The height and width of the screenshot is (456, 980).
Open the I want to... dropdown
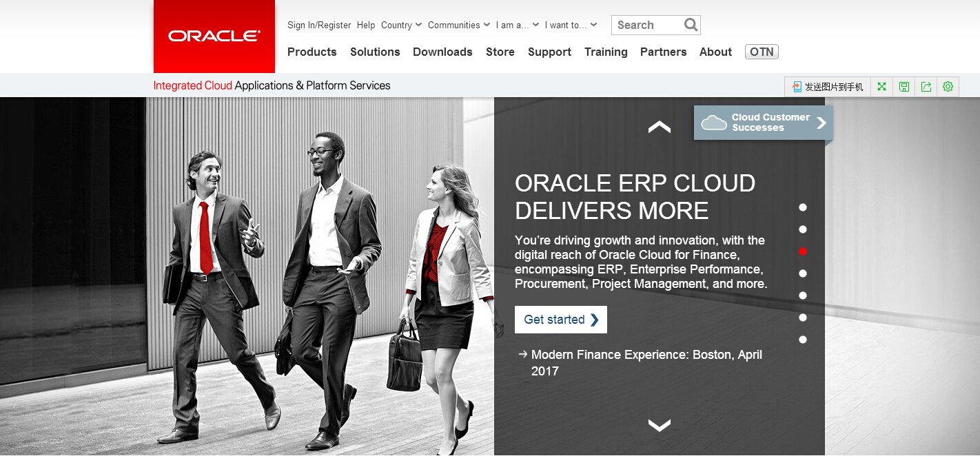tap(570, 25)
